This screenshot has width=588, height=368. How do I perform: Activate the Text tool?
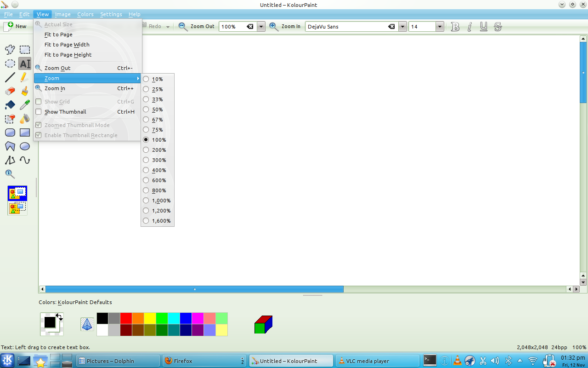[x=25, y=63]
